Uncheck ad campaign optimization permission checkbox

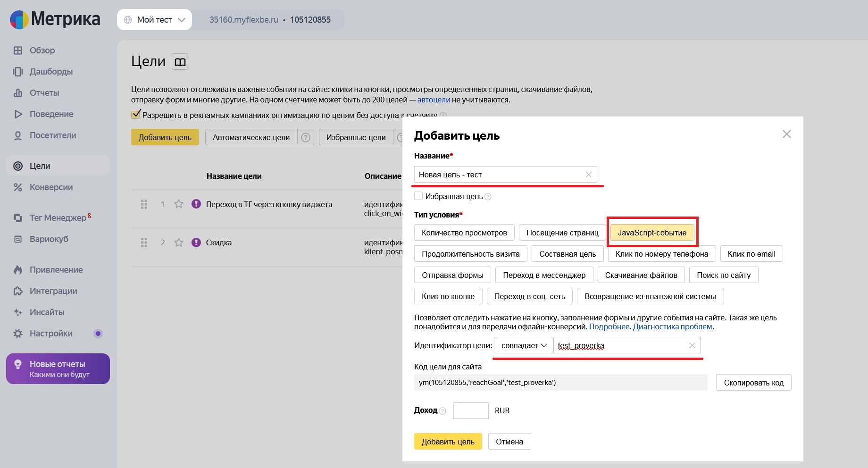tap(136, 114)
